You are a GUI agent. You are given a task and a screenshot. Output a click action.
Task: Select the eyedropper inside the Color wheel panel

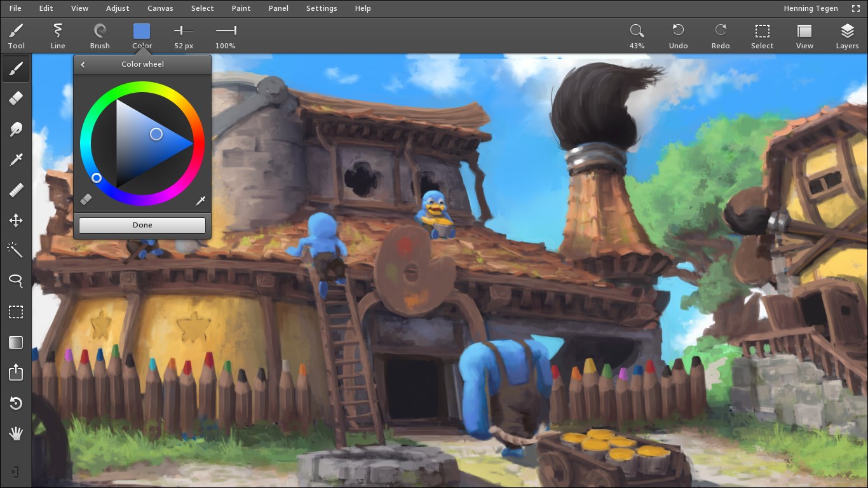point(200,200)
